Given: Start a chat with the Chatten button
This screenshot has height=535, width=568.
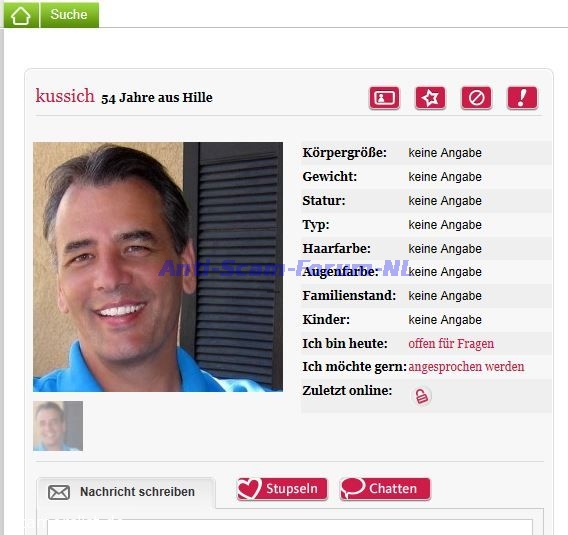Looking at the screenshot, I should (385, 489).
